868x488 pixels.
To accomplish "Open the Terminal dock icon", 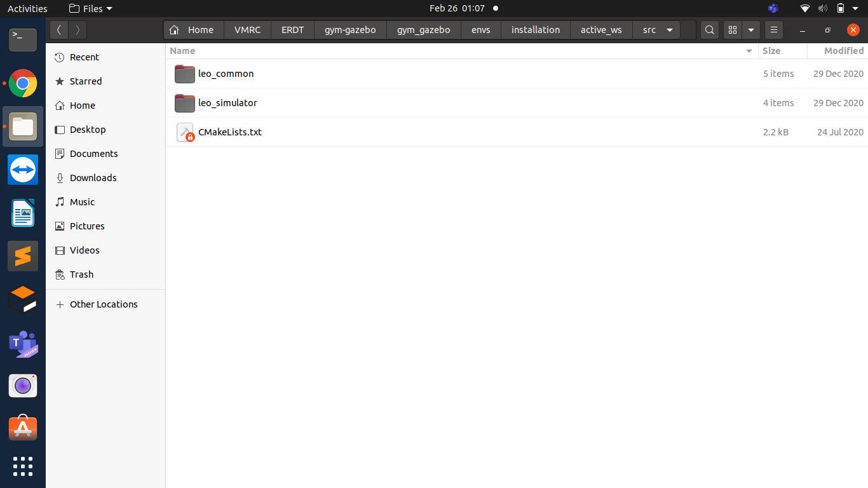I will click(x=23, y=40).
